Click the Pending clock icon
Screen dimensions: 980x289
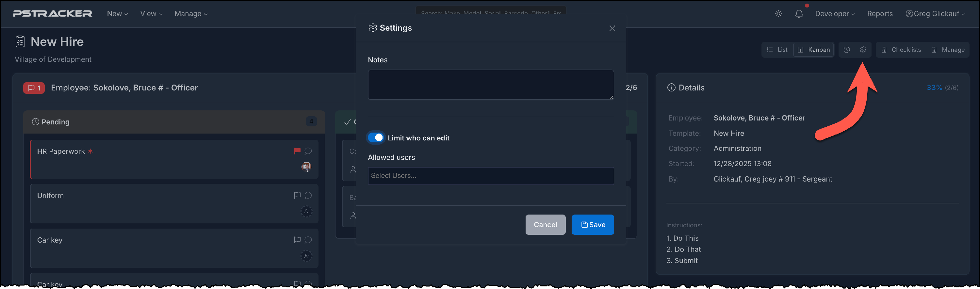(35, 122)
